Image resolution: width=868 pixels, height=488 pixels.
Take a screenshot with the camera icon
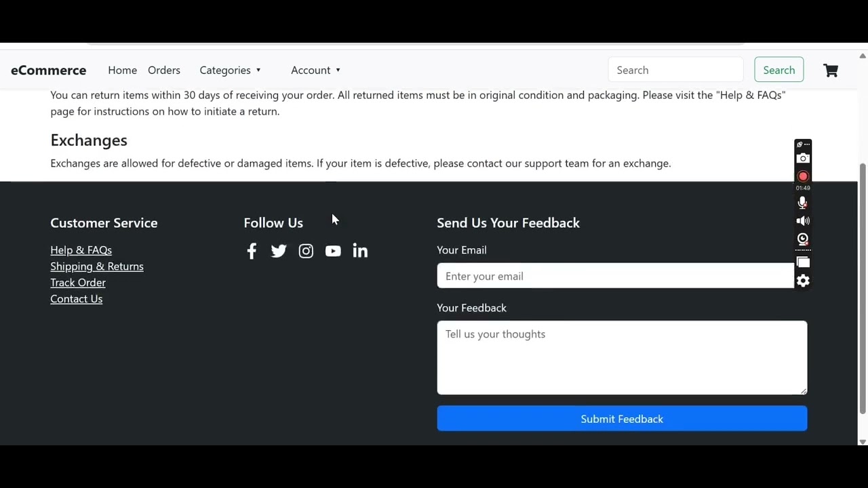coord(803,159)
